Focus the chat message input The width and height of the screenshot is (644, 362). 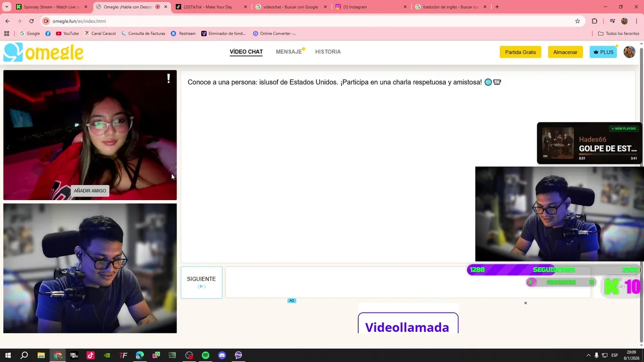(408, 283)
